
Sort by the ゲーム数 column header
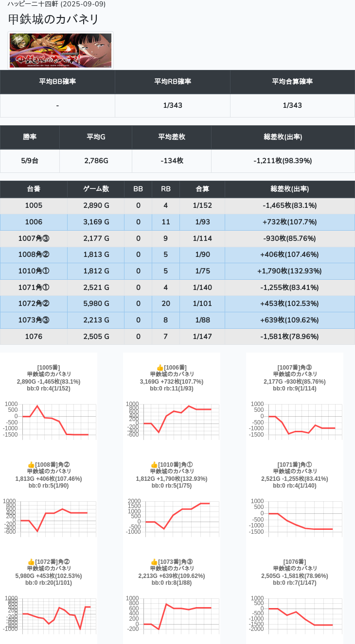(x=96, y=189)
